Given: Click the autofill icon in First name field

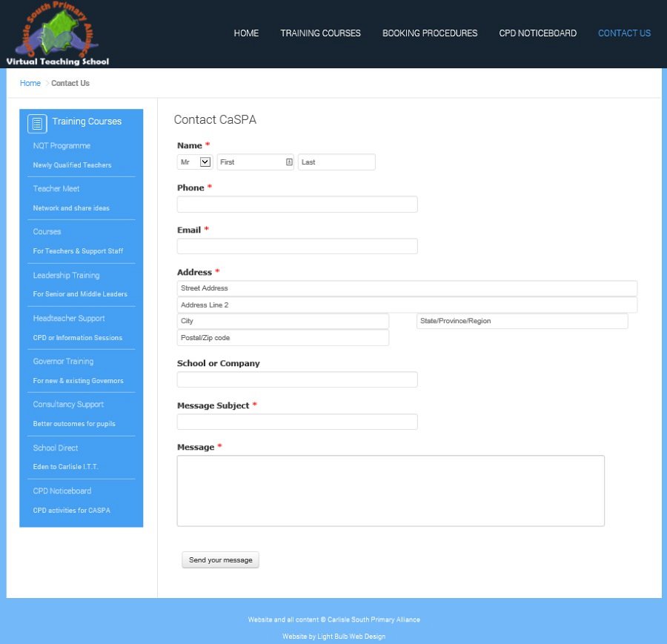Looking at the screenshot, I should [289, 162].
